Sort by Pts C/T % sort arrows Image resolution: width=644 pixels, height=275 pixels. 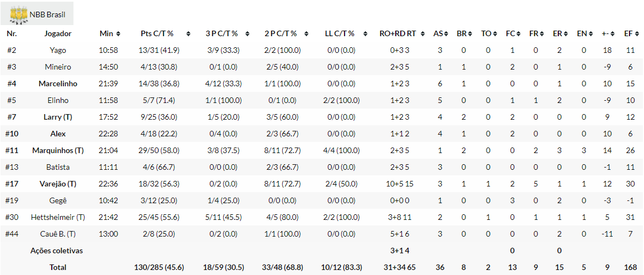188,34
